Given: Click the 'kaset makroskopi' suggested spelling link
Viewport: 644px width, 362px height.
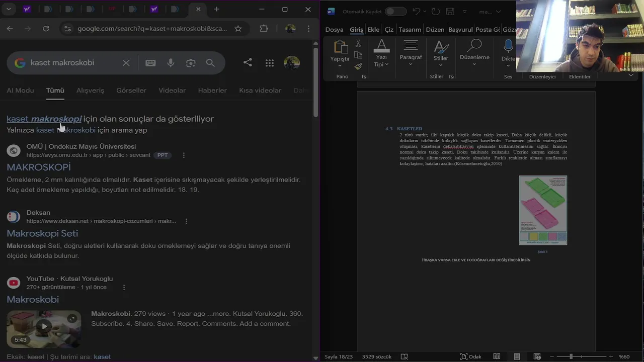Looking at the screenshot, I should point(44,119).
